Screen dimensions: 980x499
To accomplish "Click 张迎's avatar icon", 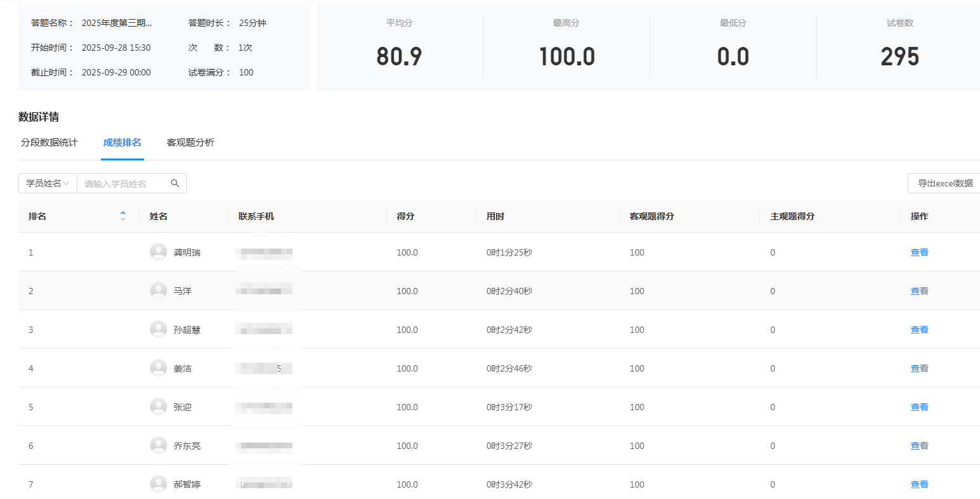I will pos(159,406).
